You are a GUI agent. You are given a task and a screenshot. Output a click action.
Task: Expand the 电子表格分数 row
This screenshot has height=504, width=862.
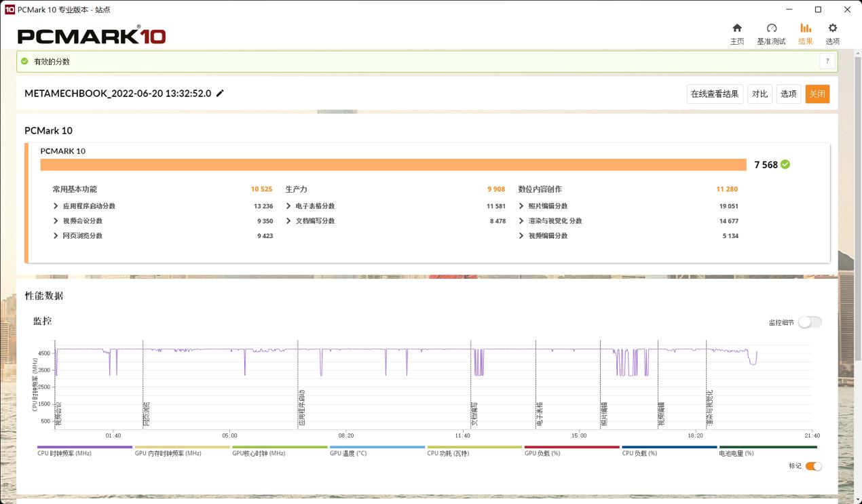[x=288, y=206]
